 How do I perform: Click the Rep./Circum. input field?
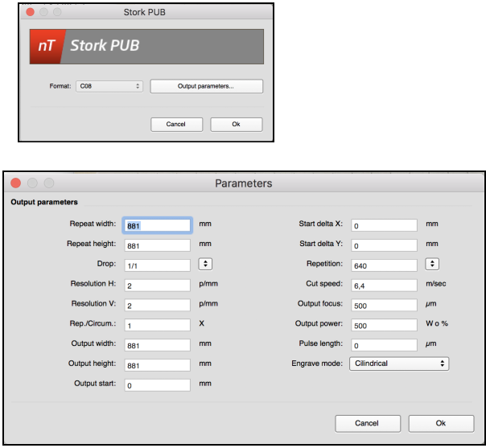[158, 325]
